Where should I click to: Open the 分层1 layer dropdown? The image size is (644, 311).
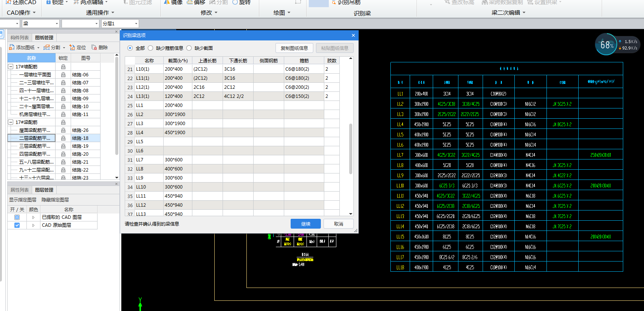(136, 23)
